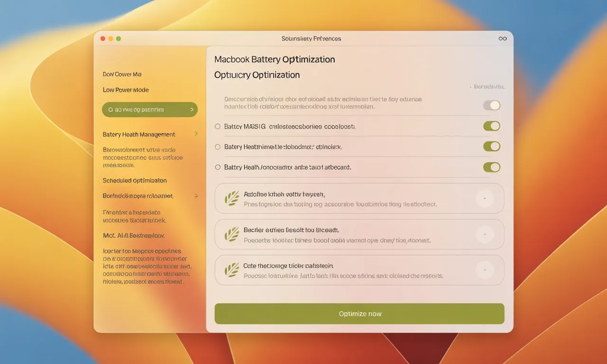Image resolution: width=607 pixels, height=364 pixels.
Task: Click the double-circle icon in the title bar
Action: click(503, 39)
